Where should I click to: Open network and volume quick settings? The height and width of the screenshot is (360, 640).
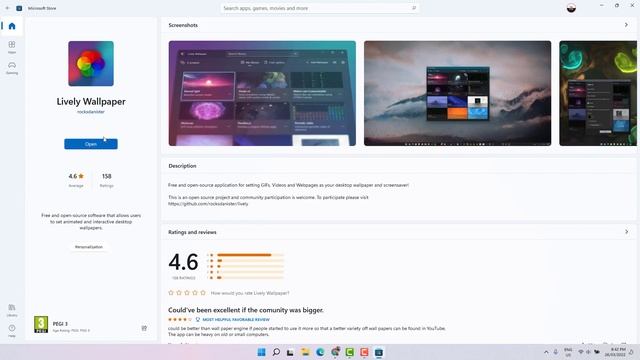click(589, 352)
